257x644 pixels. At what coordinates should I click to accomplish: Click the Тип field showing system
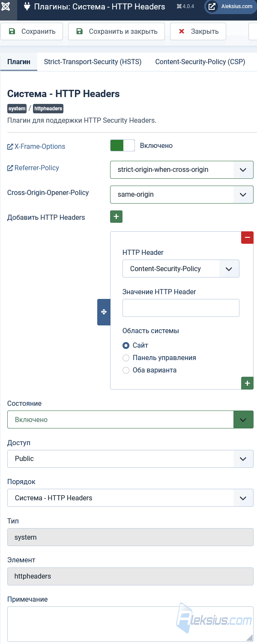(130, 537)
